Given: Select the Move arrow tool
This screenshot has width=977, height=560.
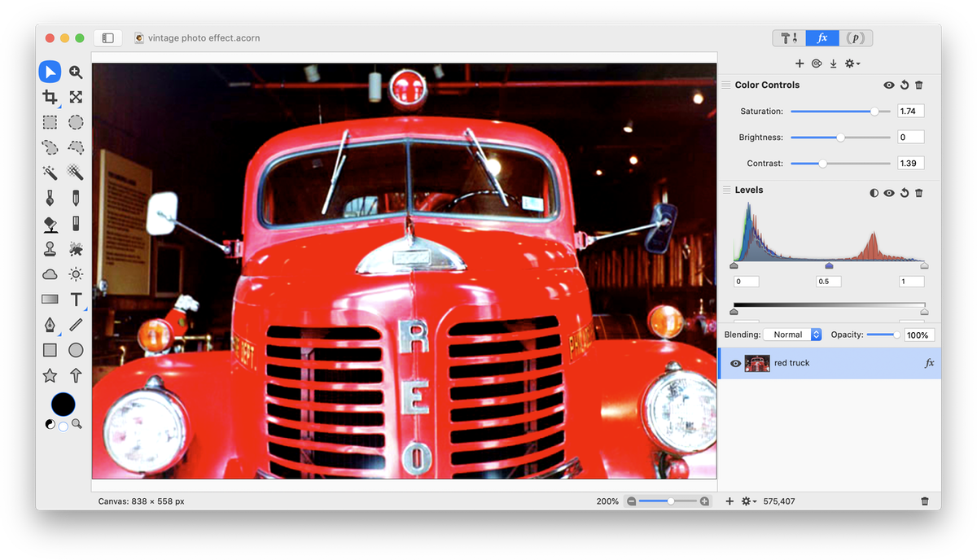Looking at the screenshot, I should (50, 72).
